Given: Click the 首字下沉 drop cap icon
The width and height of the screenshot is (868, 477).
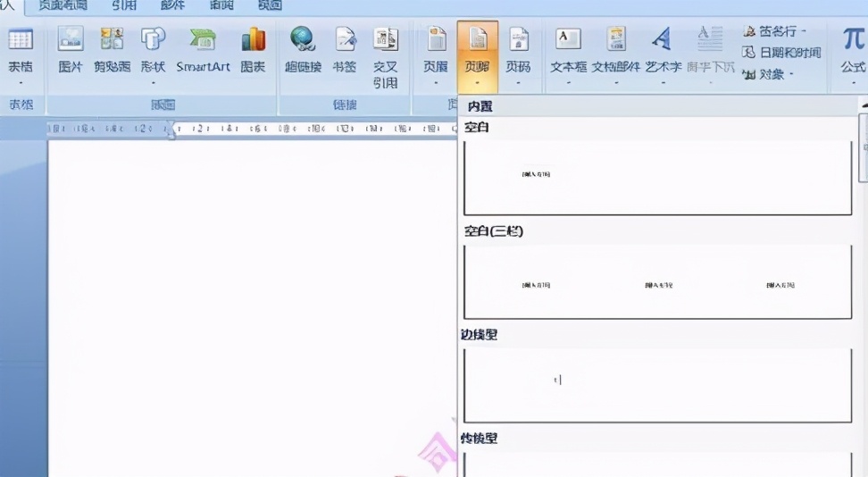Looking at the screenshot, I should (710, 40).
